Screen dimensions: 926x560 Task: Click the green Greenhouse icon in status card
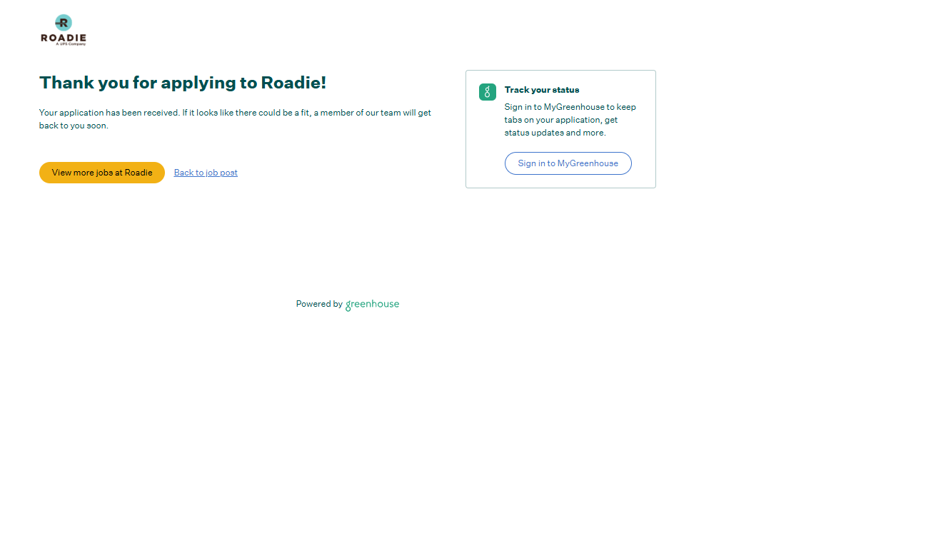point(487,91)
